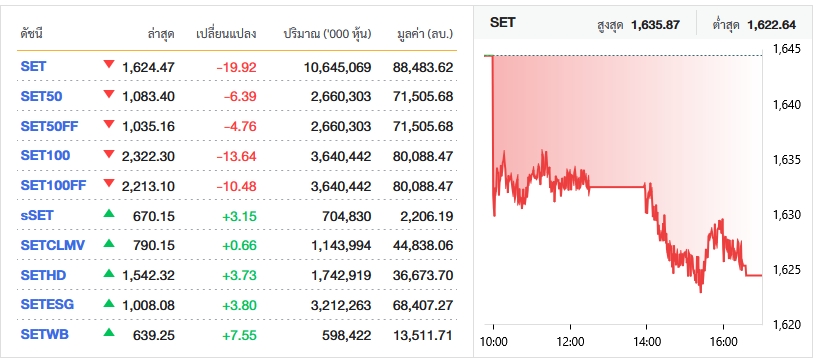Screen dimensions: 818x364
Task: Click the green up arrow beside SETWB
Action: (109, 332)
